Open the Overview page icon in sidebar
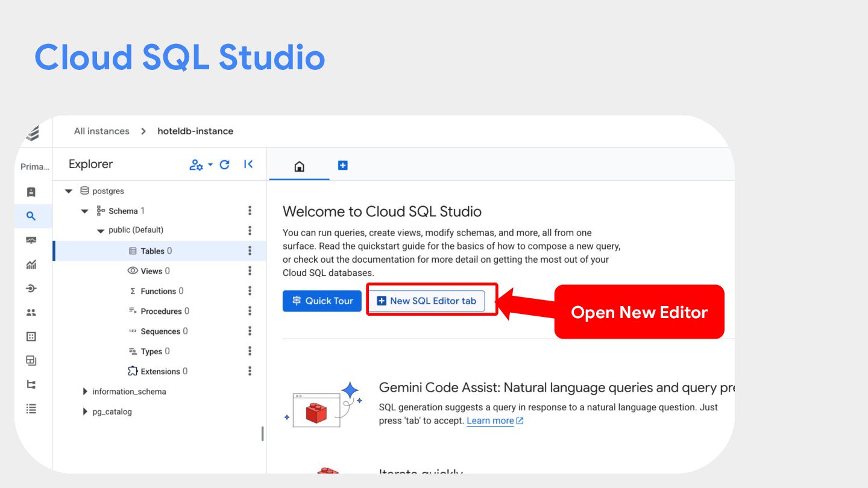Viewport: 868px width, 488px height. click(31, 192)
